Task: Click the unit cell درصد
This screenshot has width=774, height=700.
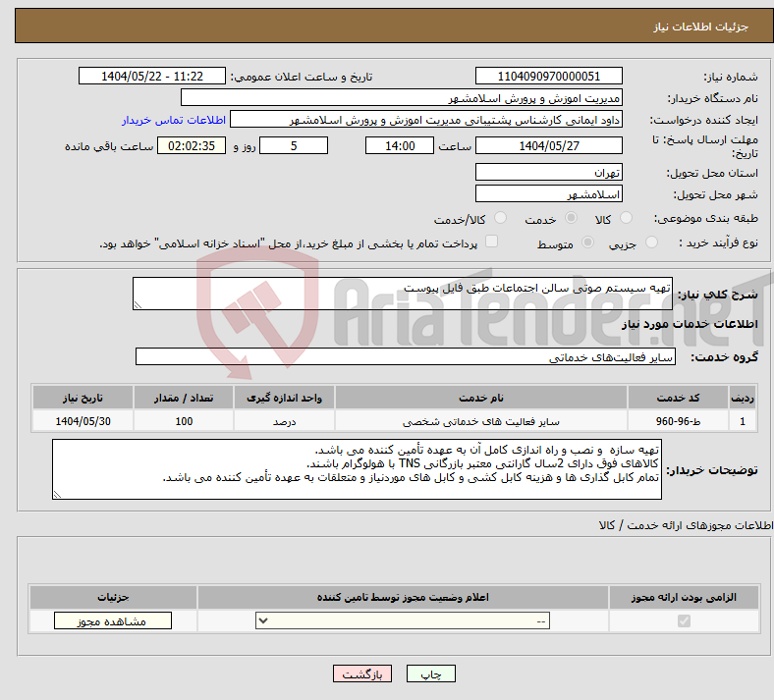Action: coord(284,421)
